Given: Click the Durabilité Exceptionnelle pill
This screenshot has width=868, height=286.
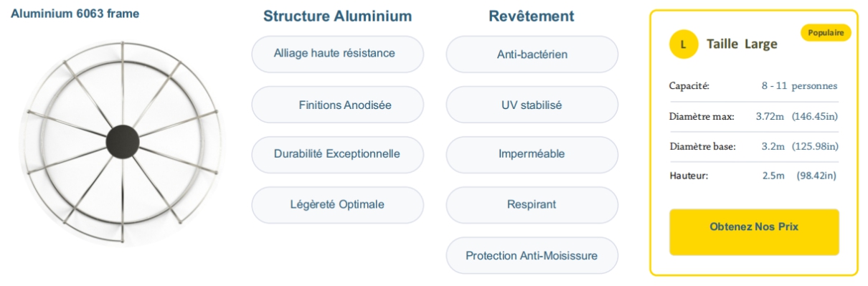Looking at the screenshot, I should click(337, 154).
